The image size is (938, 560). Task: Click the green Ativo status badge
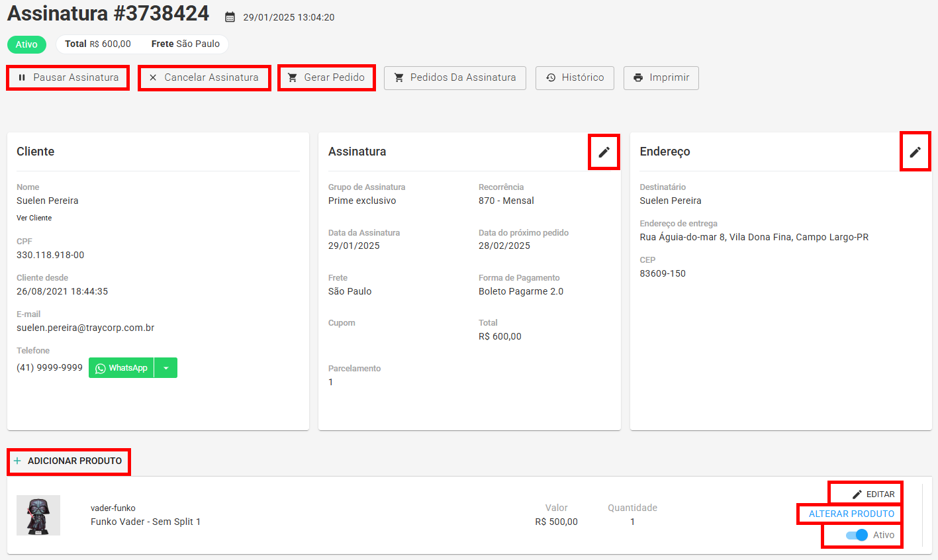26,44
